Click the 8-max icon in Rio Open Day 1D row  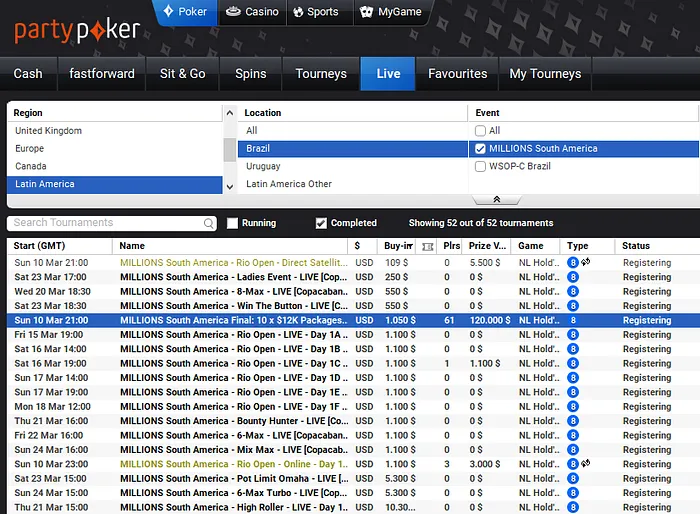pyautogui.click(x=573, y=378)
